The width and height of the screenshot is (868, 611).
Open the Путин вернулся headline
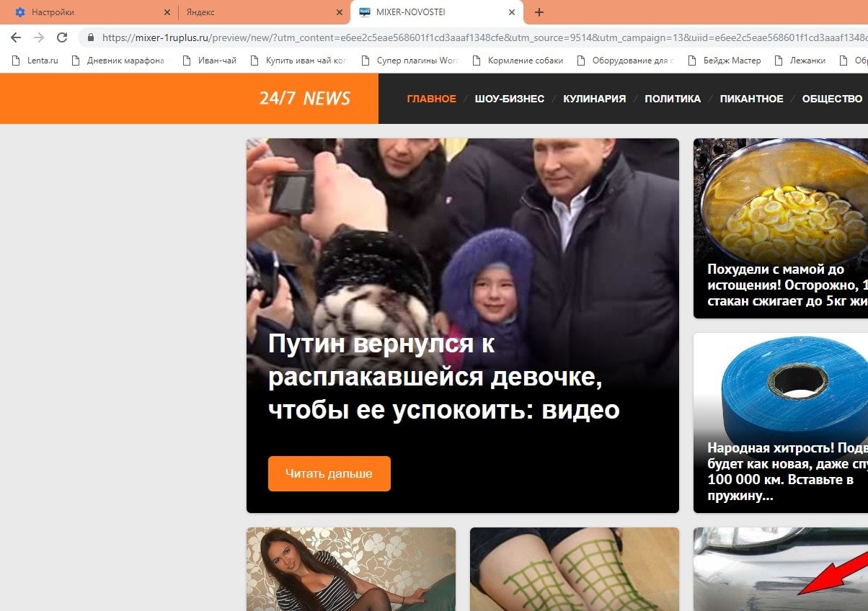(x=444, y=377)
